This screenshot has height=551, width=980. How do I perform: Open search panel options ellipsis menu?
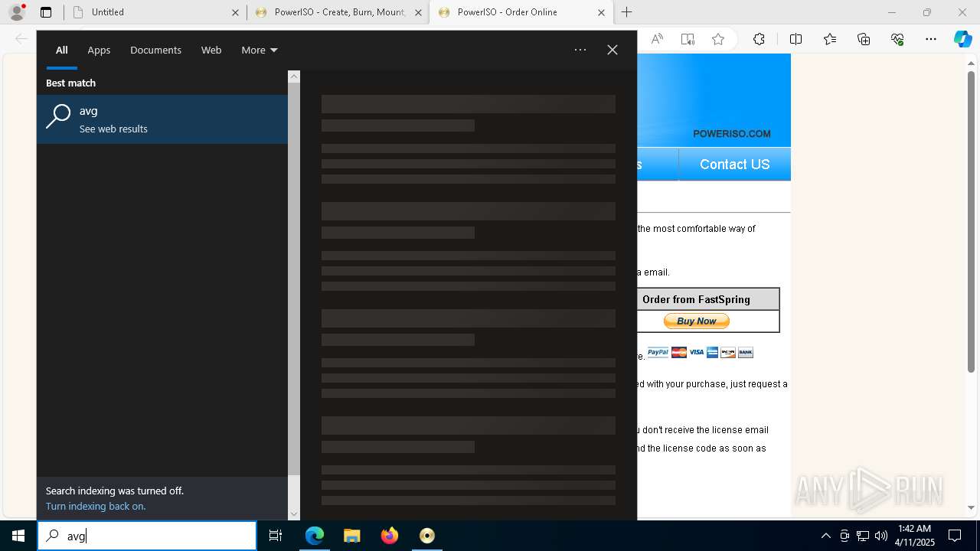click(x=580, y=50)
